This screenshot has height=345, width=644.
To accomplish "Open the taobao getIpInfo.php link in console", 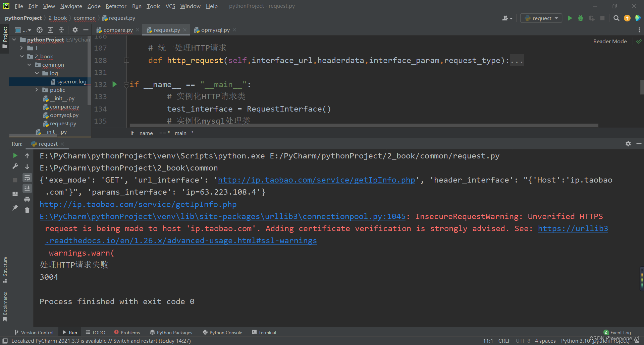I will point(138,204).
